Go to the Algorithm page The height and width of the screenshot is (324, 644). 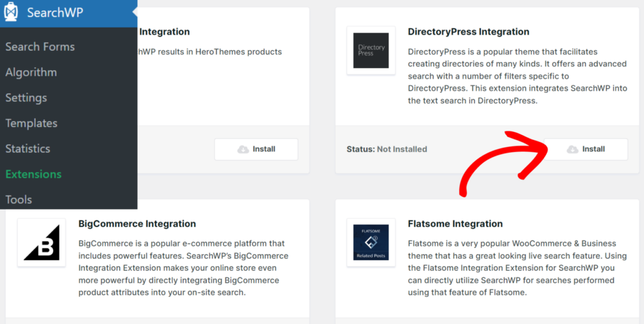pos(31,73)
